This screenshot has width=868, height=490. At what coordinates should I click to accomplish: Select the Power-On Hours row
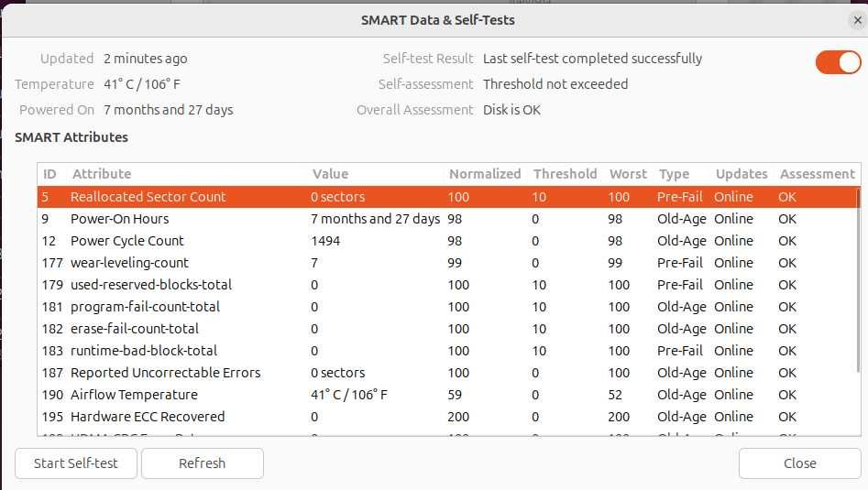(120, 219)
